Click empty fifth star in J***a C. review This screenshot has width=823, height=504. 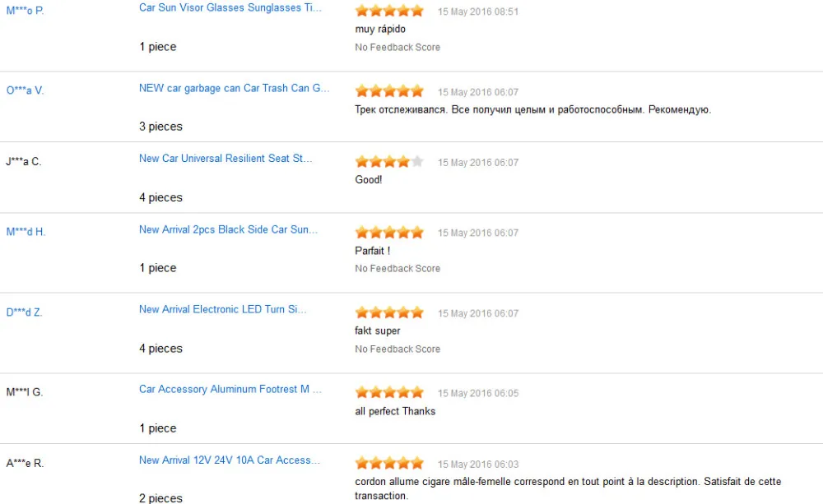click(x=417, y=161)
